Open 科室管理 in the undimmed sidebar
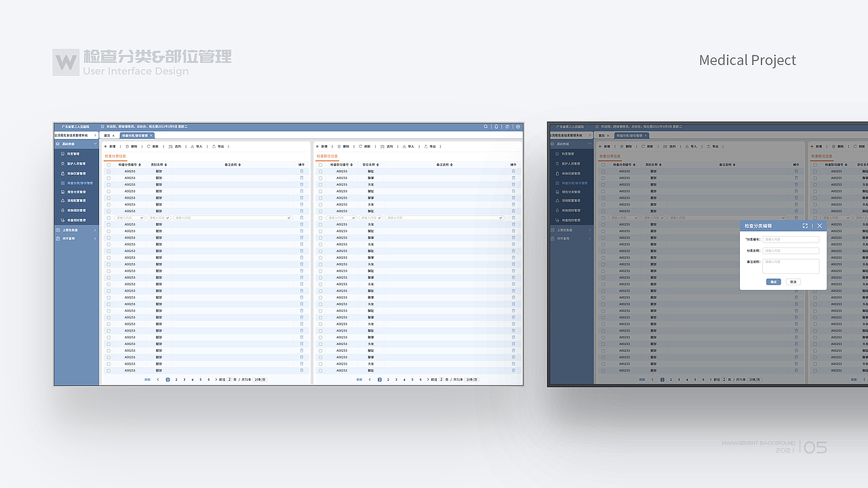 73,154
